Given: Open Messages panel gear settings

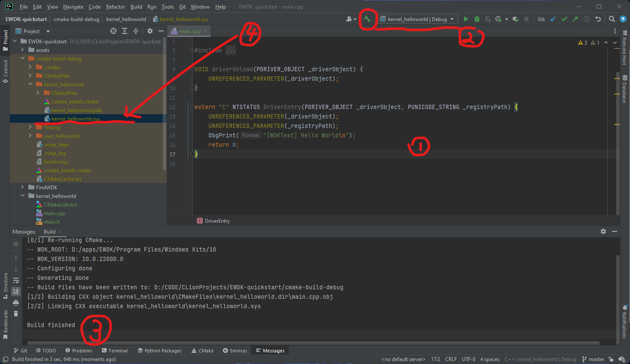Looking at the screenshot, I should (603, 231).
